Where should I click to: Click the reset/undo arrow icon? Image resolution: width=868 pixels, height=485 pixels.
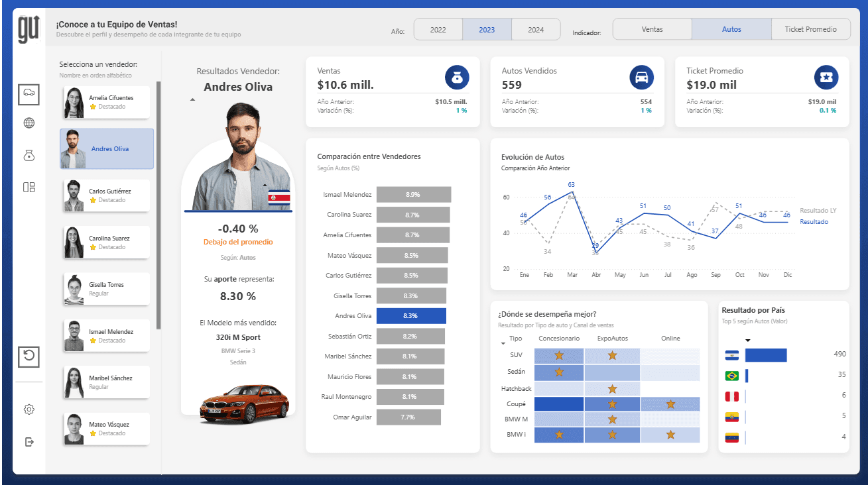29,356
